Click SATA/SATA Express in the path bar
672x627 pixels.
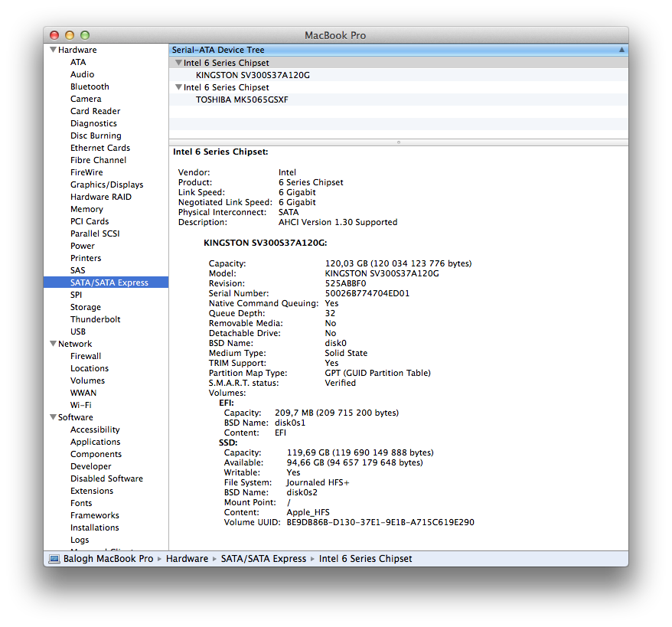click(x=263, y=559)
